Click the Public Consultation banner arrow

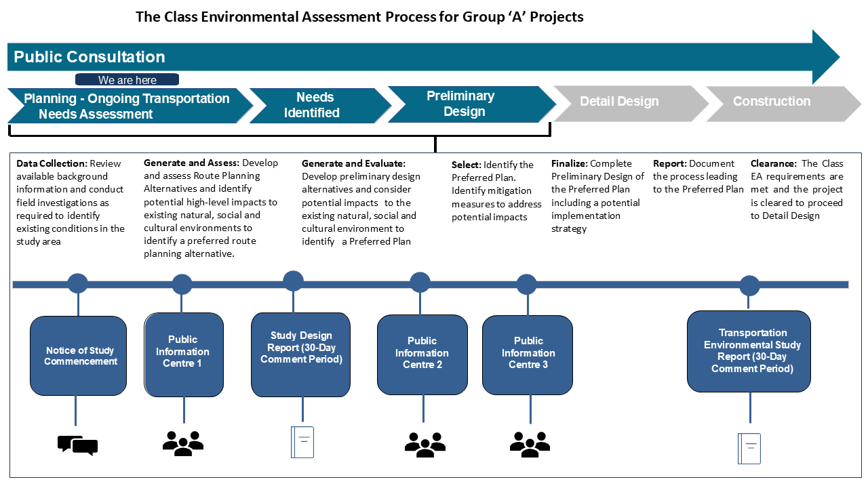[424, 57]
